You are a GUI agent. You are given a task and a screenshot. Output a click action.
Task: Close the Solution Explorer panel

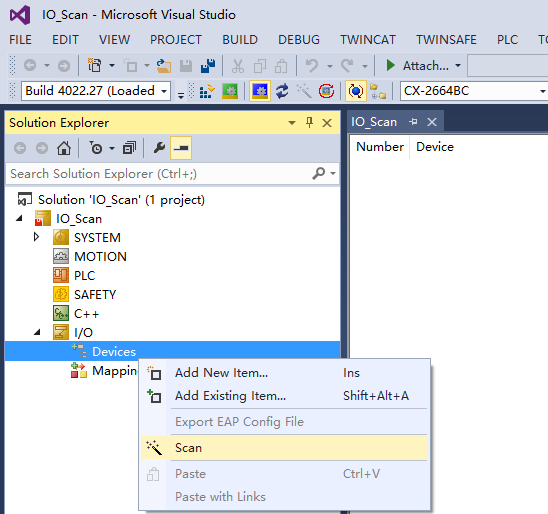point(327,123)
